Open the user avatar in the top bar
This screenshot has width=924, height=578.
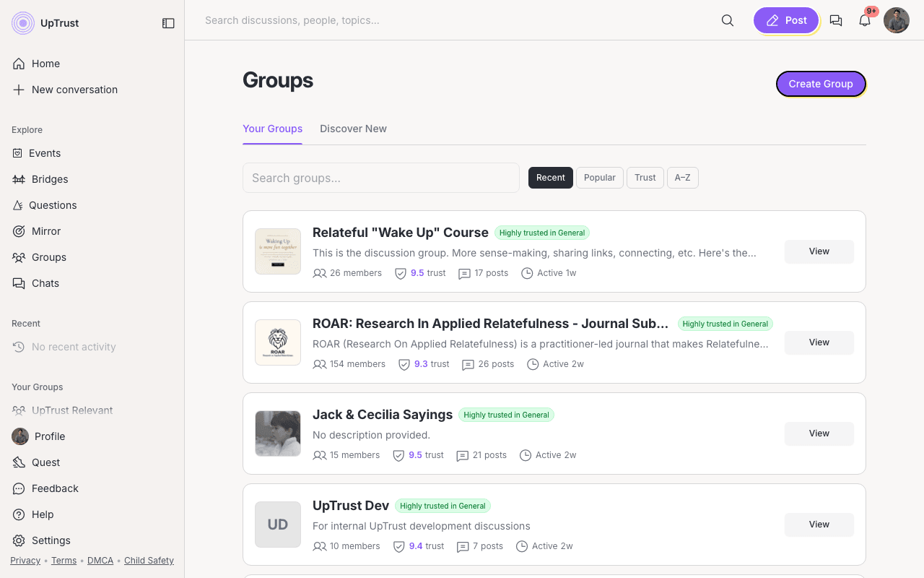point(897,20)
